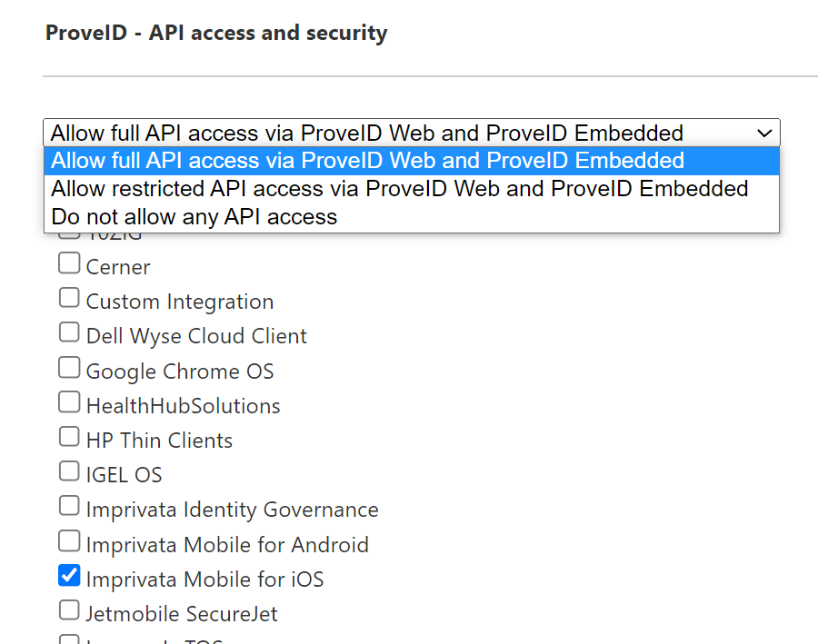Select 'Allow full API access' dropdown option
818x644 pixels.
367,161
